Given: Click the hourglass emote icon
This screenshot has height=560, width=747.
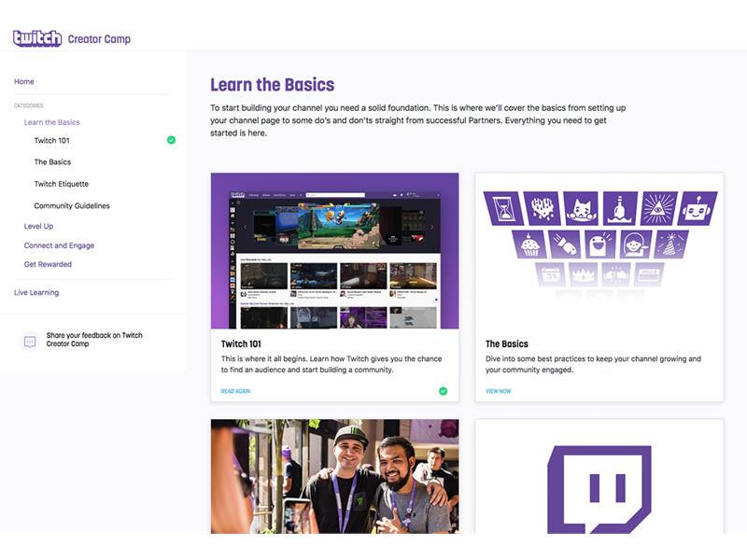Looking at the screenshot, I should coord(503,208).
